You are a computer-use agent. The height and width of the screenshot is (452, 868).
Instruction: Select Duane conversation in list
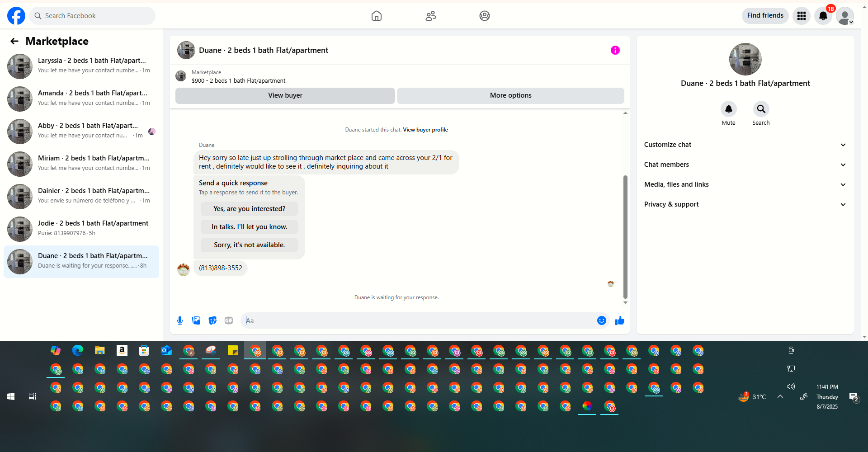coord(81,261)
